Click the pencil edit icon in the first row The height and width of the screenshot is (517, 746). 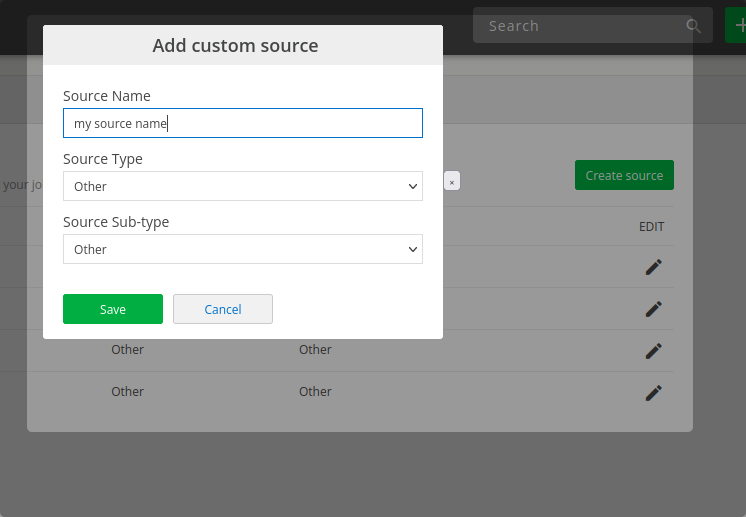[x=653, y=267]
